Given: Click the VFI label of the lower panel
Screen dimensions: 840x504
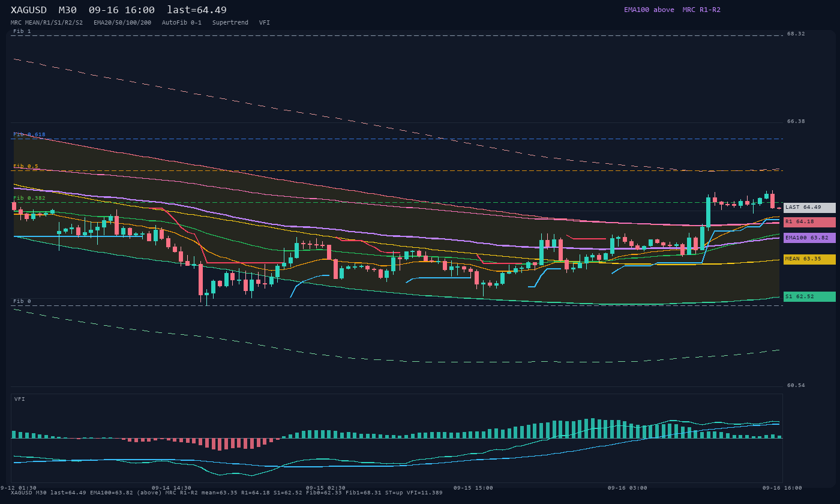Looking at the screenshot, I should pyautogui.click(x=20, y=399).
